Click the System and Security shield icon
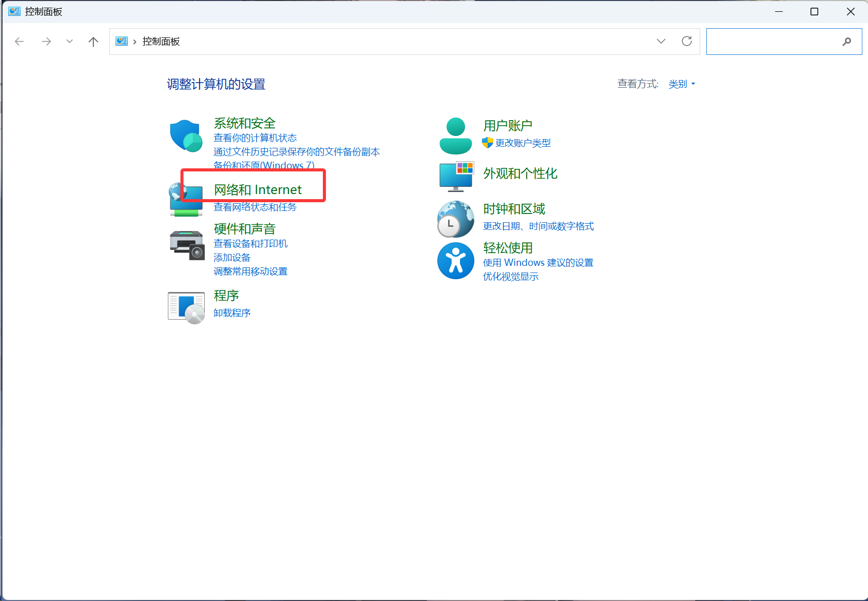Viewport: 868px width, 601px height. point(185,136)
